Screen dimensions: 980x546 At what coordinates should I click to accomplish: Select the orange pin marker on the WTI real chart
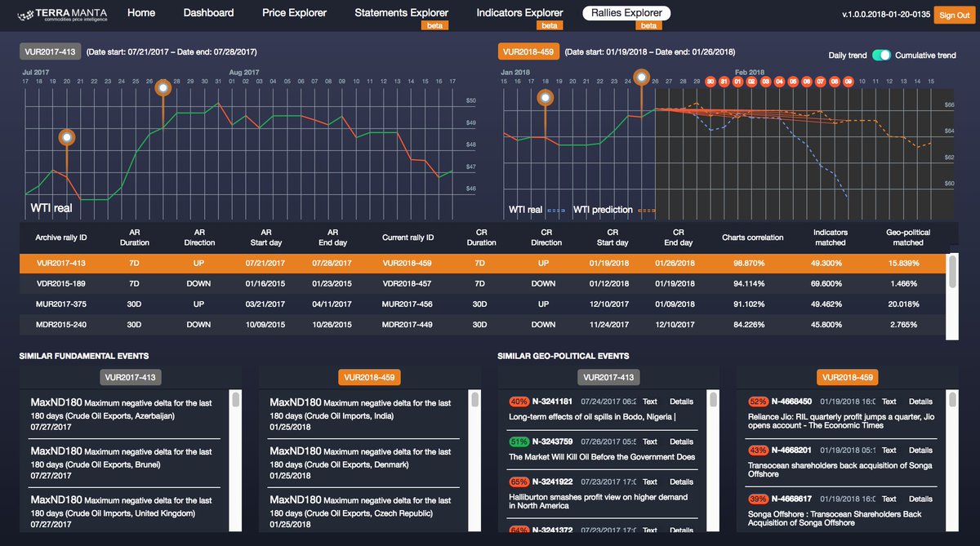click(65, 137)
